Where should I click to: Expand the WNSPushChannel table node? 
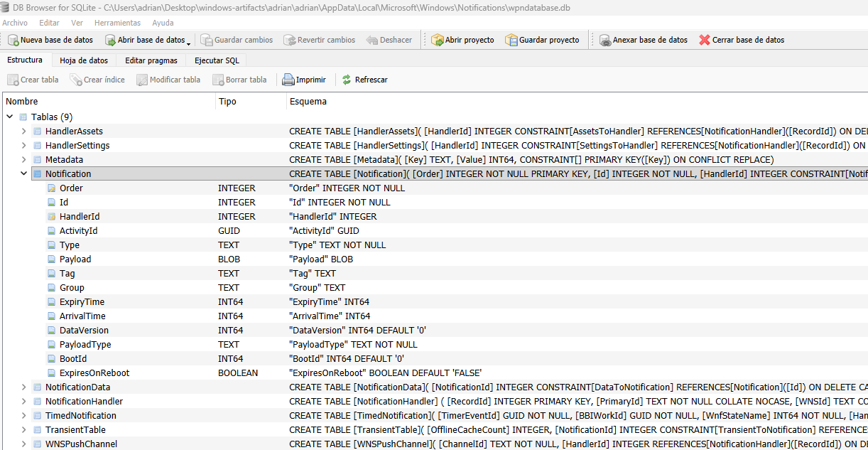tap(23, 444)
